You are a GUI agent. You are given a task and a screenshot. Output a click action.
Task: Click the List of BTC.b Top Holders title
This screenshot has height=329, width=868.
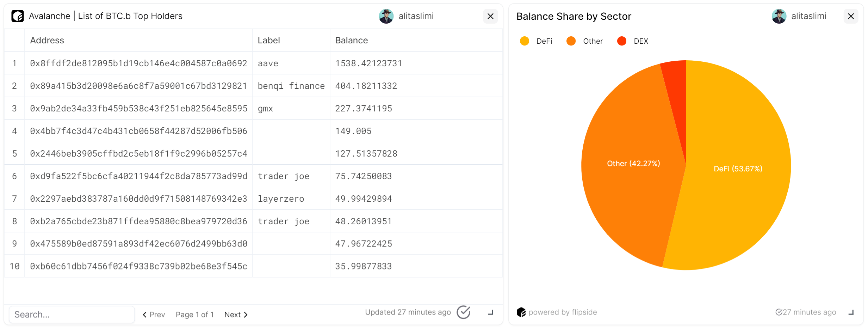click(130, 16)
